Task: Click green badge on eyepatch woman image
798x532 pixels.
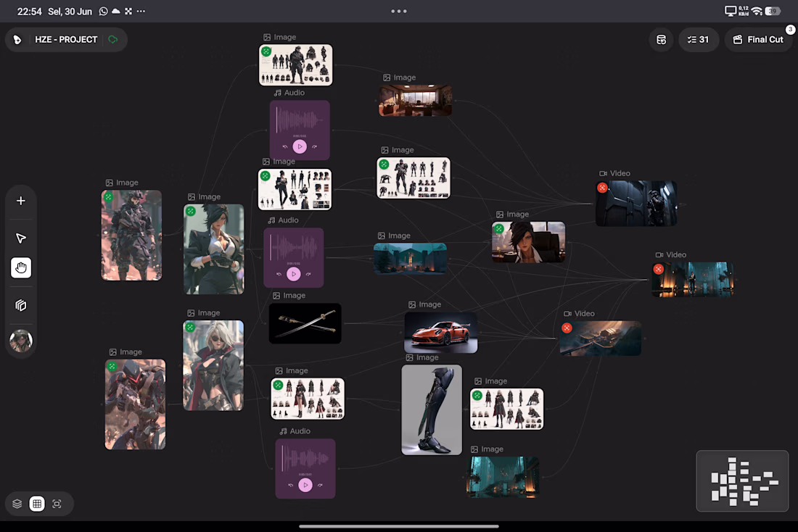Action: (190, 327)
